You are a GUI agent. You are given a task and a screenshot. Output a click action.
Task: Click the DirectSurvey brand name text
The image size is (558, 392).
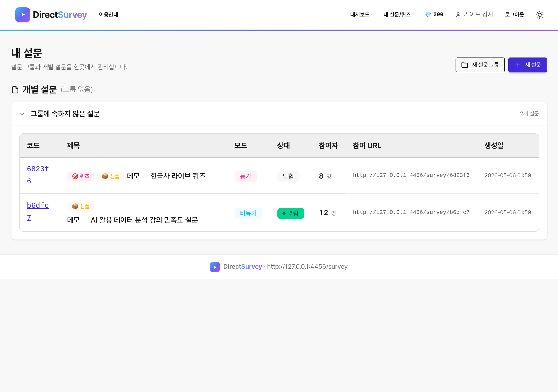[60, 15]
